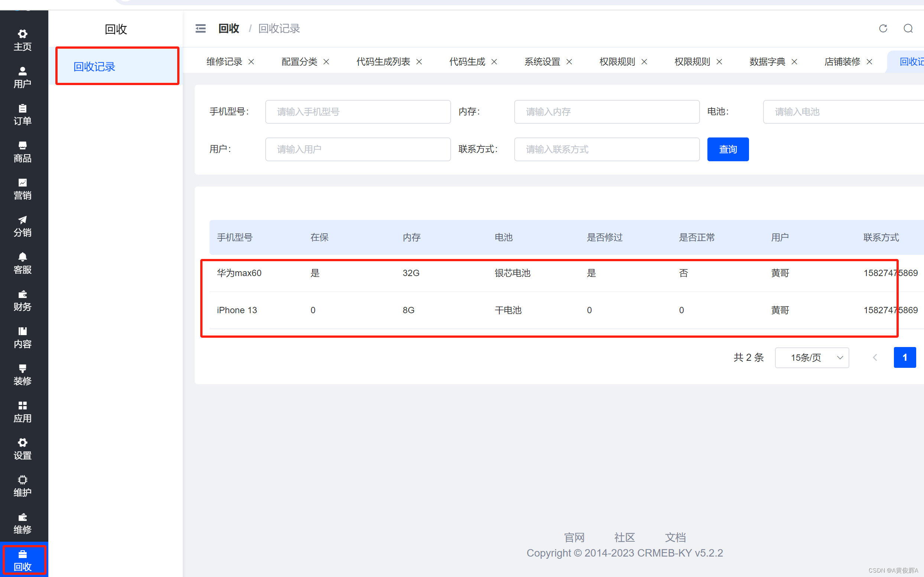
Task: Open the 社区 footer link
Action: point(625,537)
